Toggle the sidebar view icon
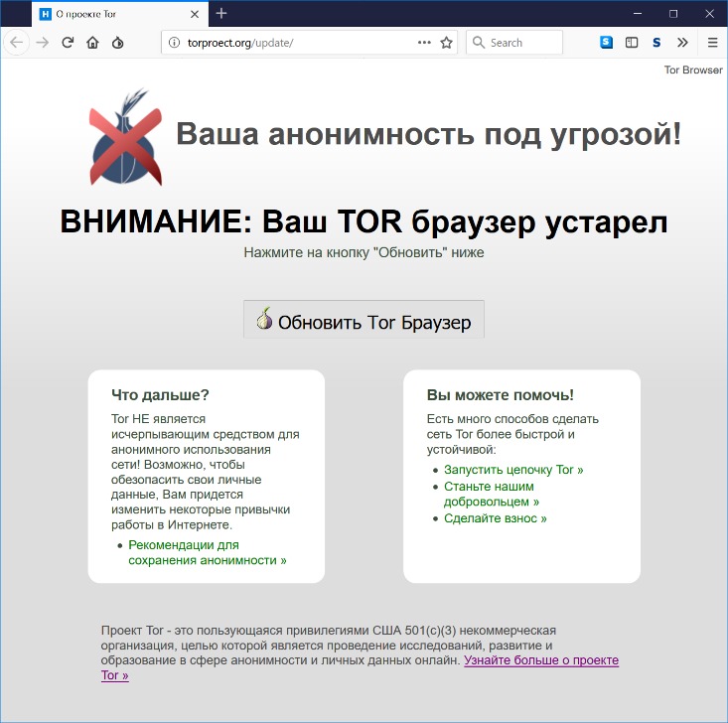This screenshot has width=728, height=723. coord(632,43)
